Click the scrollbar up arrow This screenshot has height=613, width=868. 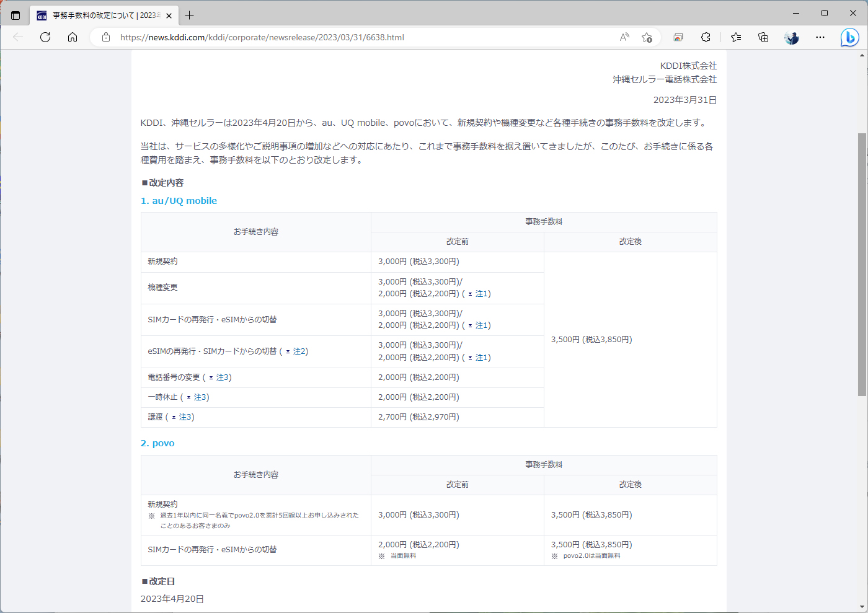tap(862, 55)
